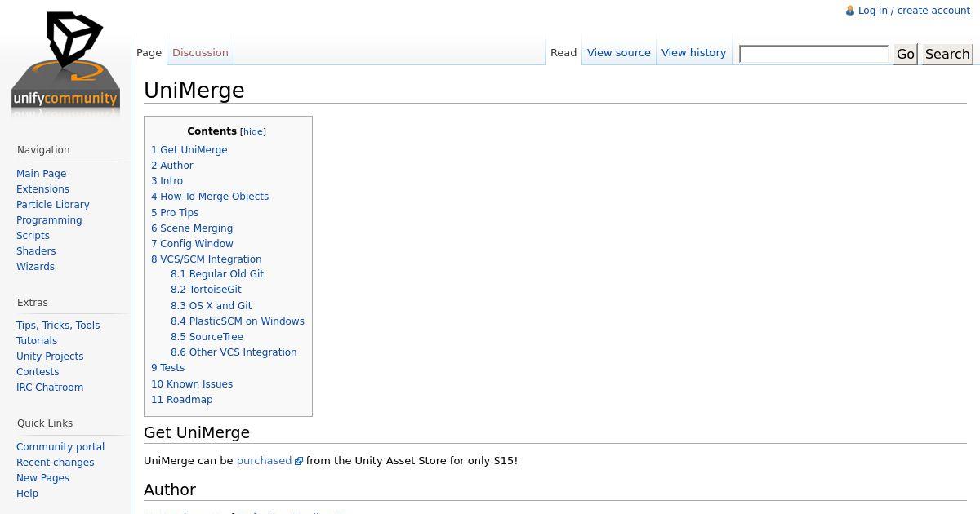Open Tutorials sidebar link
Viewport: 980px width, 514px height.
click(x=37, y=341)
